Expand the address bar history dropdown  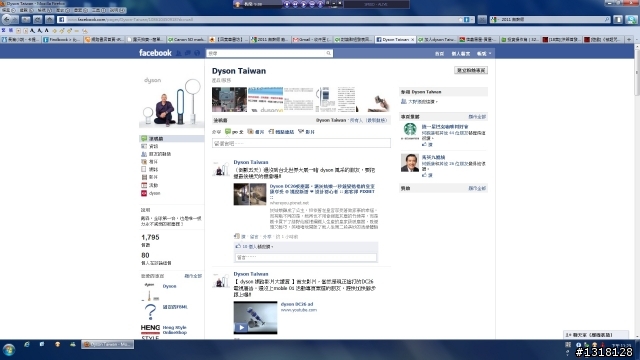472,19
